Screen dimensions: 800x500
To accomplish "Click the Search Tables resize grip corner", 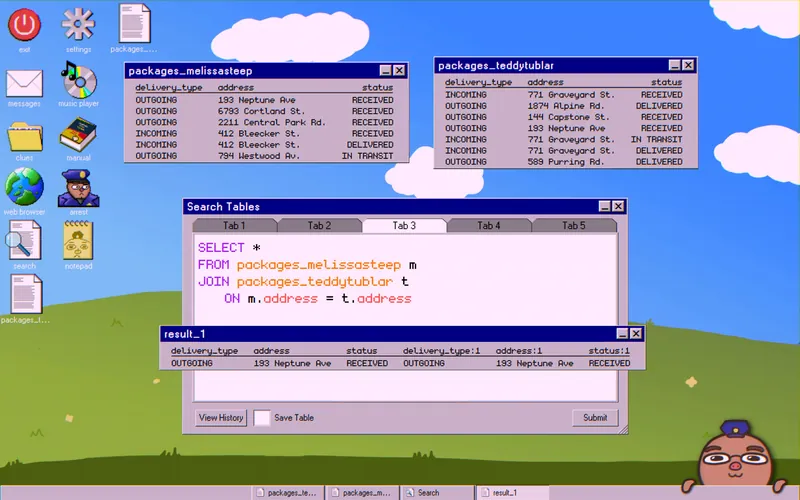I will click(x=623, y=430).
